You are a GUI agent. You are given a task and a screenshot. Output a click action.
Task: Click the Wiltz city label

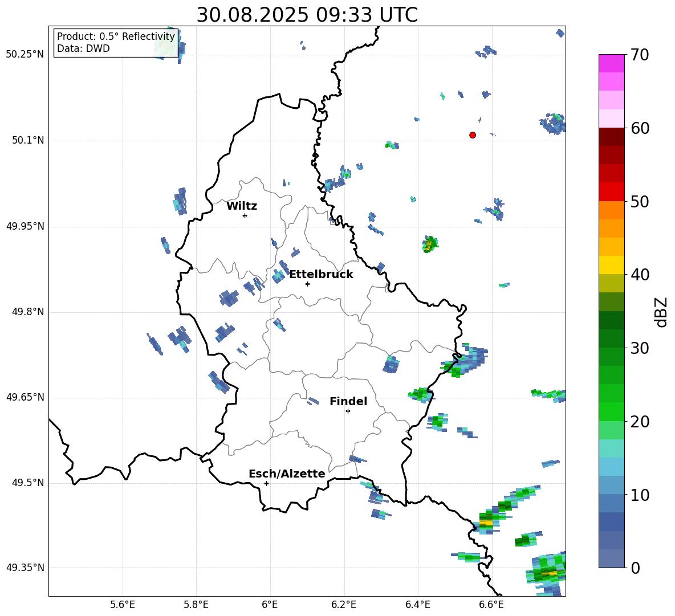[242, 206]
